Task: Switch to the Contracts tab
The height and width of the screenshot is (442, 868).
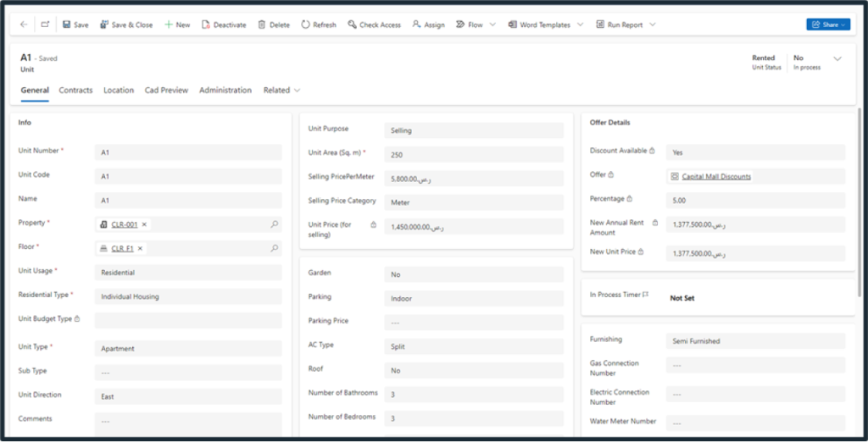Action: point(75,90)
